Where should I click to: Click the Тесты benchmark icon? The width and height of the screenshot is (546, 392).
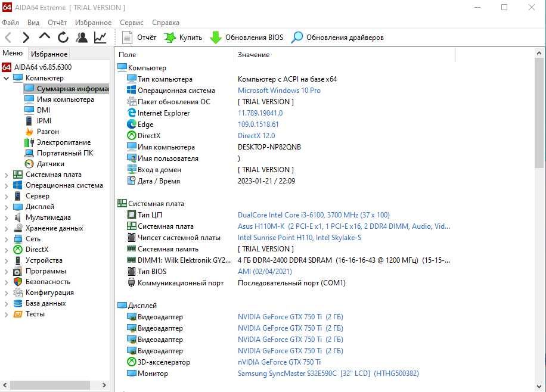(18, 314)
